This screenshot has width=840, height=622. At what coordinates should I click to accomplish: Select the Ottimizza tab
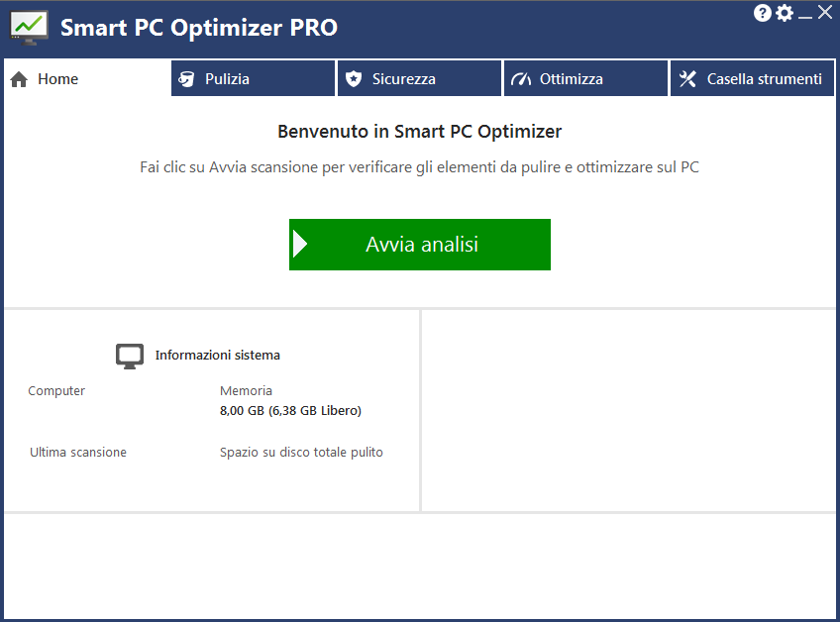click(x=586, y=79)
